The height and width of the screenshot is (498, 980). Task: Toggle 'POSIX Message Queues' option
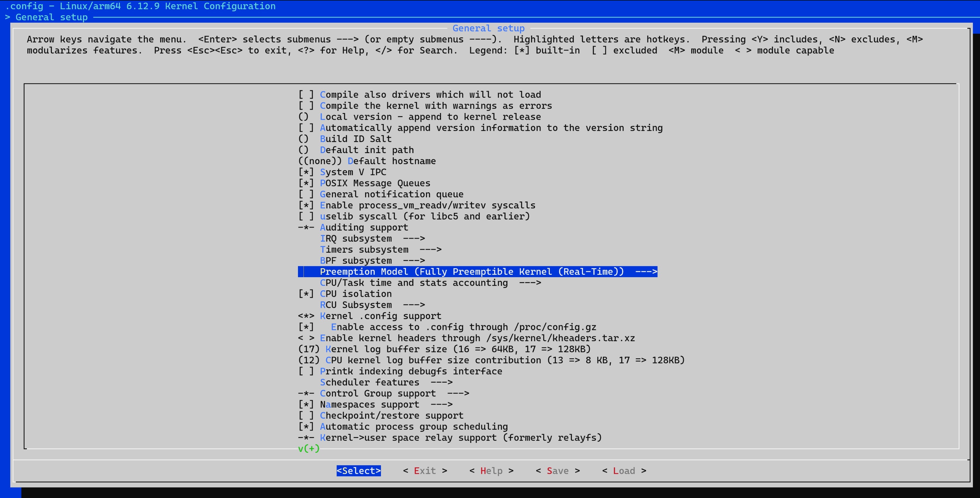(364, 183)
